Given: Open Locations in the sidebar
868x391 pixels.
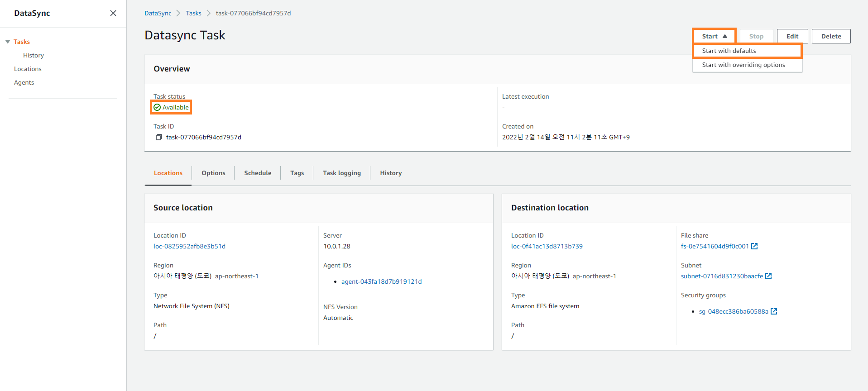Looking at the screenshot, I should (x=28, y=69).
